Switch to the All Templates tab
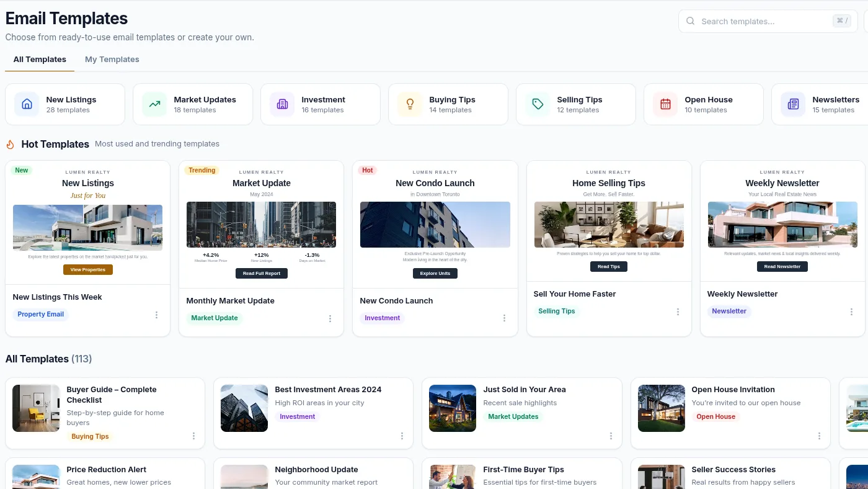Screen dimensions: 868x489 point(40,60)
